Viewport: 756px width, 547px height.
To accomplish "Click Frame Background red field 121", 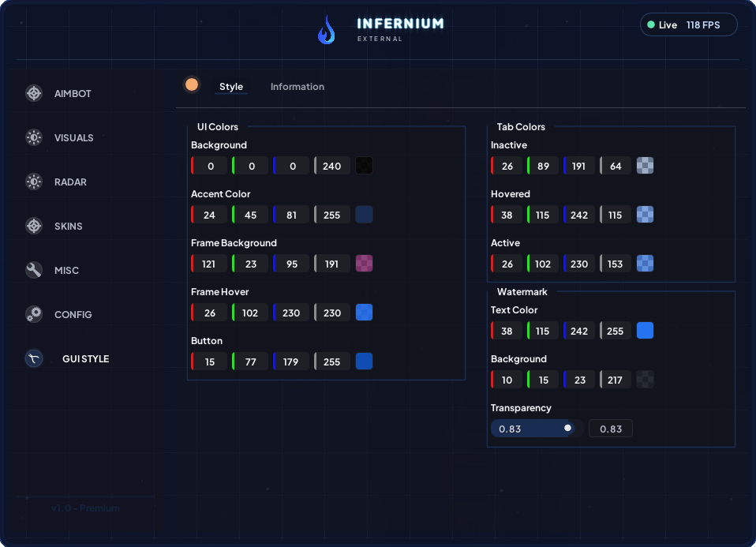I will pyautogui.click(x=209, y=264).
